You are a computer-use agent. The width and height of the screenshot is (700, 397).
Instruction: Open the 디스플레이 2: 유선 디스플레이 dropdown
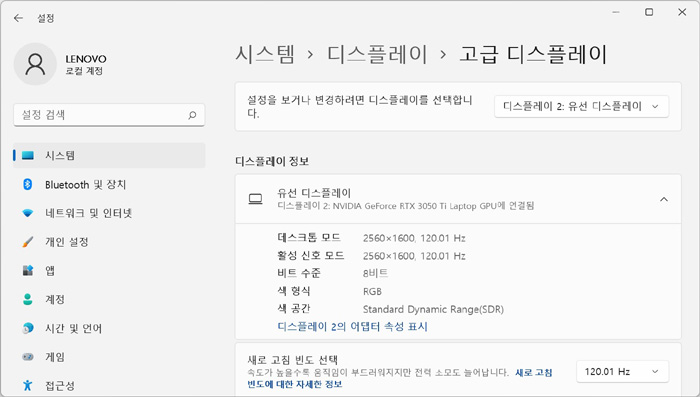point(581,106)
